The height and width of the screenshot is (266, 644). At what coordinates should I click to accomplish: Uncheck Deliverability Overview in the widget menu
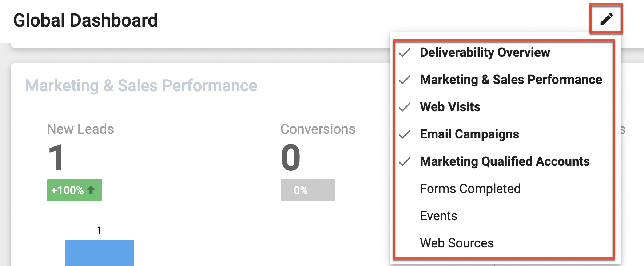tap(485, 53)
